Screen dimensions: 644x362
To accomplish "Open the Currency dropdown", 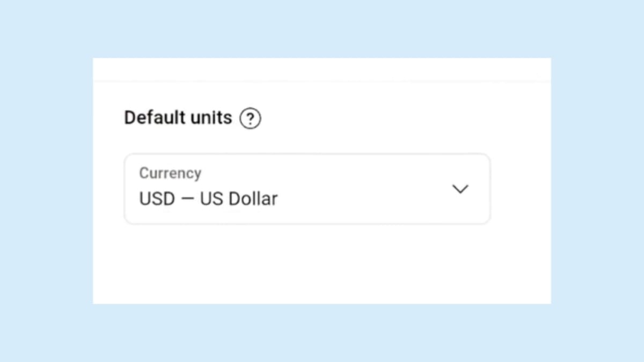I will (307, 189).
